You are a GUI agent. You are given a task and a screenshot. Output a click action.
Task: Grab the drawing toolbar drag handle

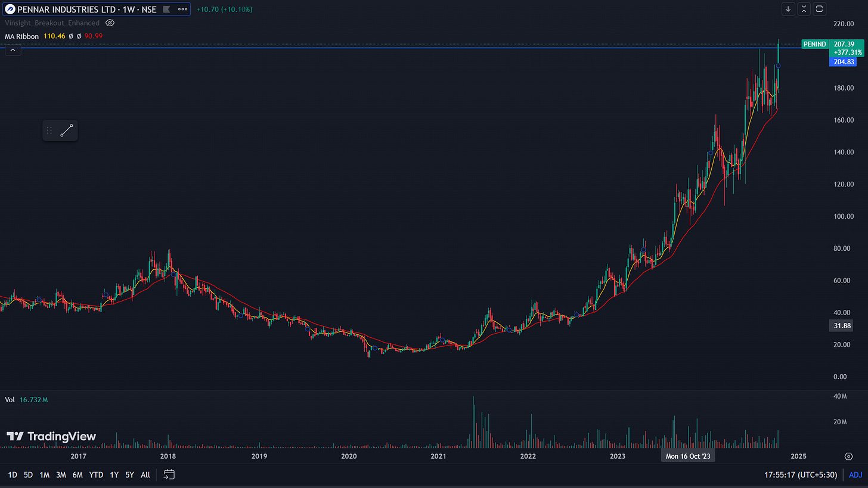click(x=49, y=130)
